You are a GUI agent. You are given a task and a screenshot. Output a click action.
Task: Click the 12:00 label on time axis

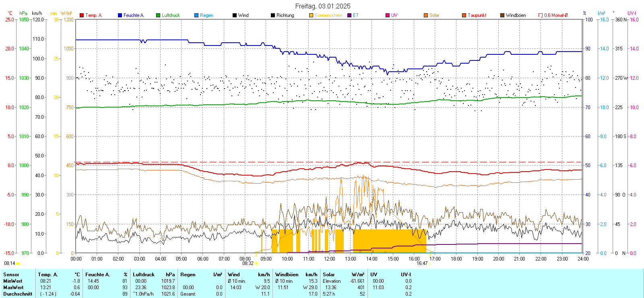330,259
